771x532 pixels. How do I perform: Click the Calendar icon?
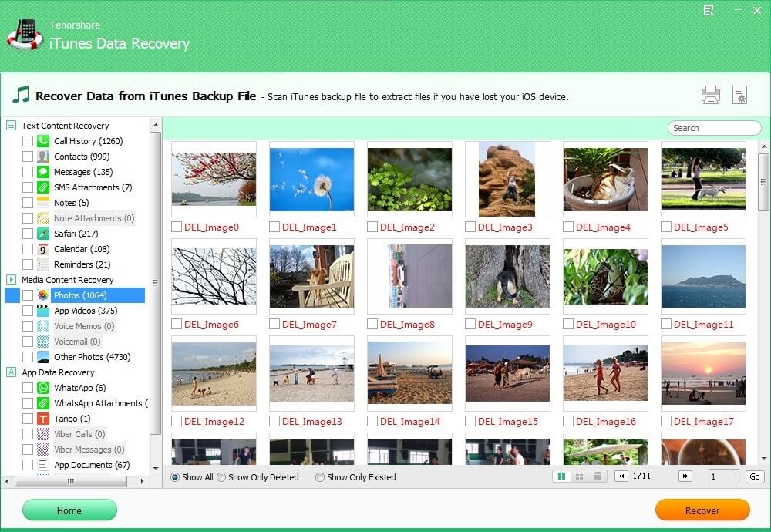(x=43, y=249)
